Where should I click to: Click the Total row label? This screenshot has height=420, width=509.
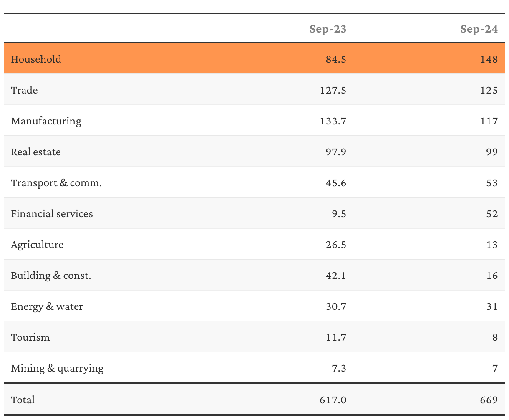pos(23,400)
